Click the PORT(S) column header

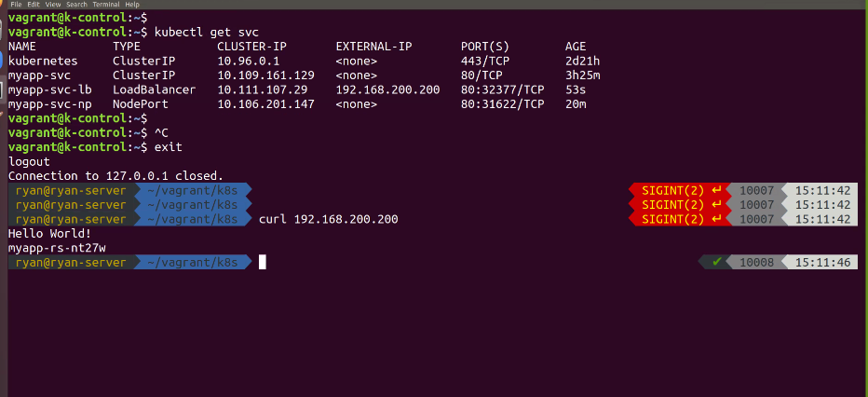click(485, 47)
